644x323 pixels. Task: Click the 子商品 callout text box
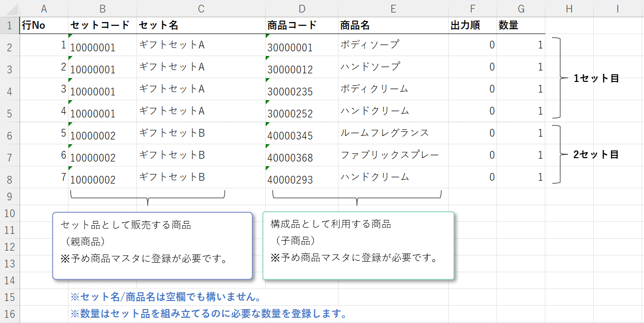(358, 245)
